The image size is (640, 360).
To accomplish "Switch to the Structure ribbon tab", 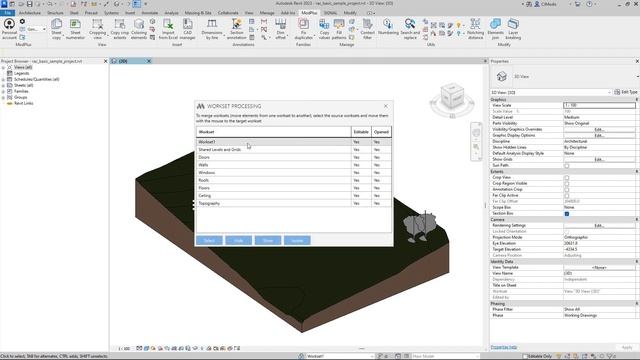I will [x=55, y=13].
